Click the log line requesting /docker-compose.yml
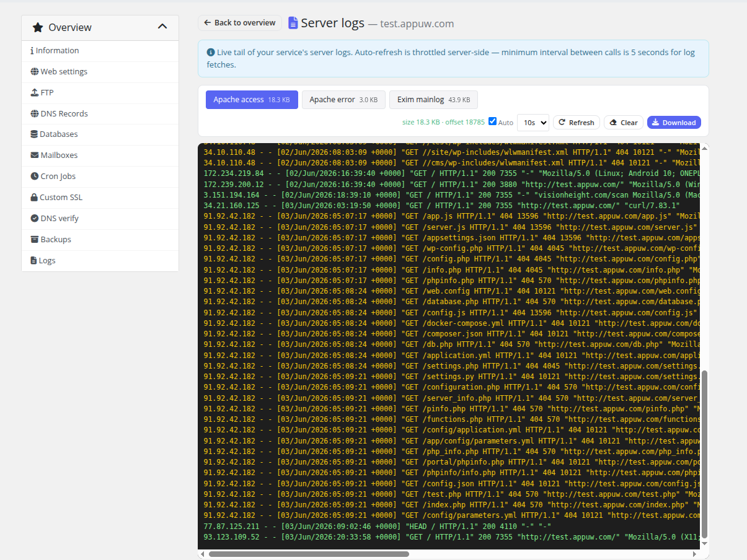Viewport: 747px width, 560px height. [451, 323]
